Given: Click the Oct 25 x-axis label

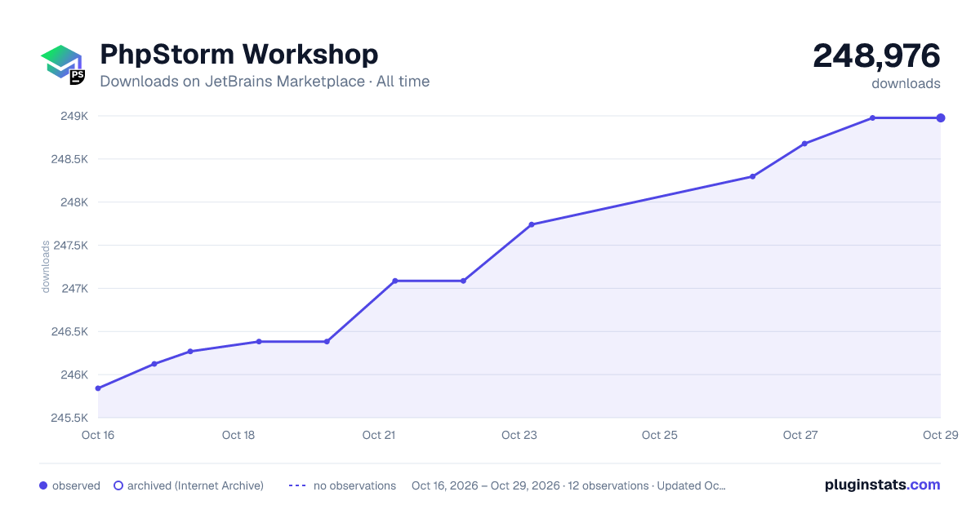Looking at the screenshot, I should tap(660, 435).
